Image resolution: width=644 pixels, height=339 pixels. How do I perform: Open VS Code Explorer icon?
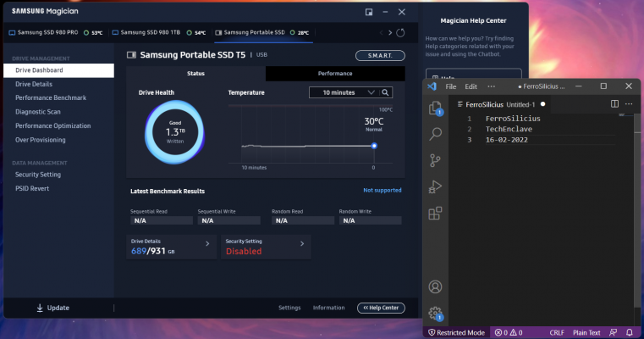point(435,108)
